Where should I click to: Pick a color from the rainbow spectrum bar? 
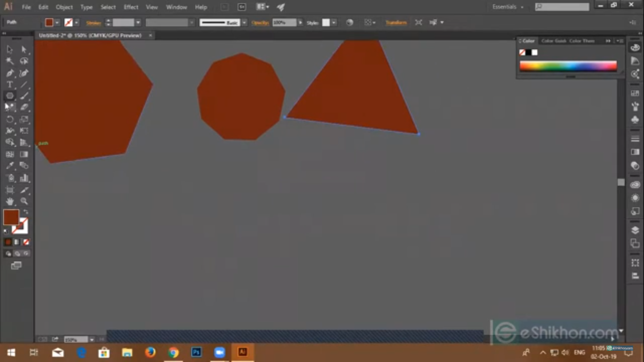click(x=566, y=66)
